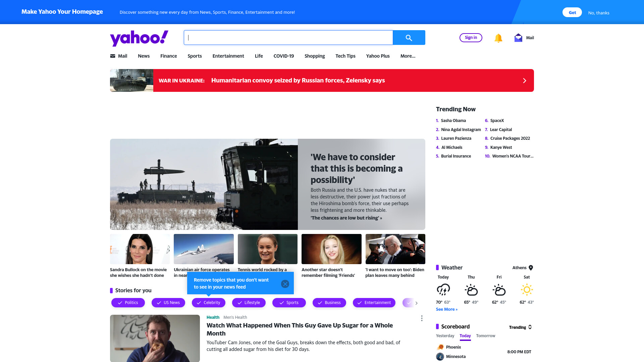Open Entertainment in the top navigation
644x362 pixels.
pyautogui.click(x=228, y=56)
